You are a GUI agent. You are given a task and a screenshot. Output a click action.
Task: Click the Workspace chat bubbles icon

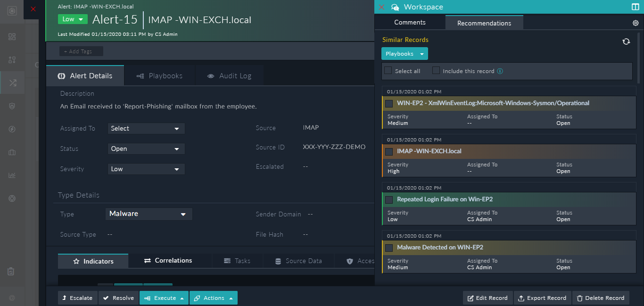[x=395, y=7]
